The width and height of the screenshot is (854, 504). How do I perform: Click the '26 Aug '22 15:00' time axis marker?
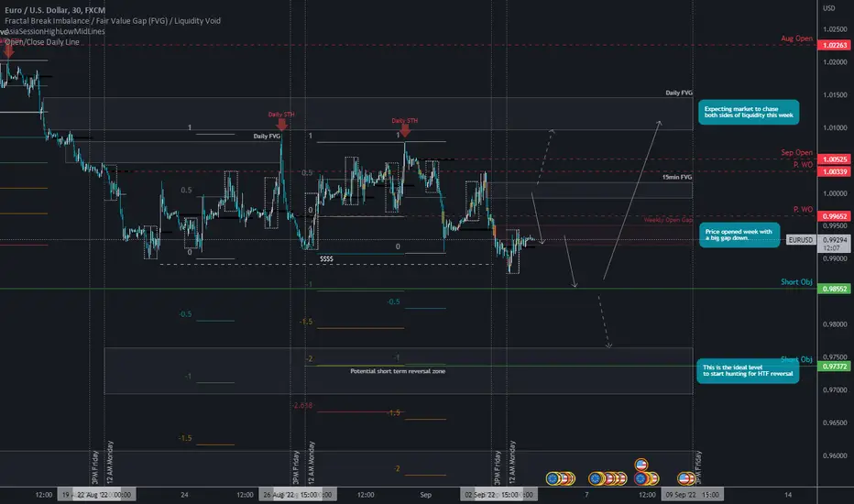click(x=298, y=495)
